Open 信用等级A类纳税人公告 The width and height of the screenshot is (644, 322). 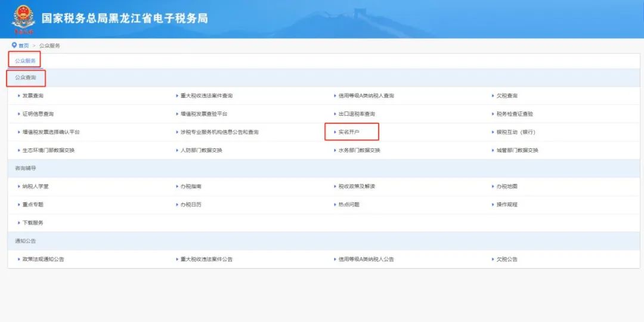pos(366,259)
